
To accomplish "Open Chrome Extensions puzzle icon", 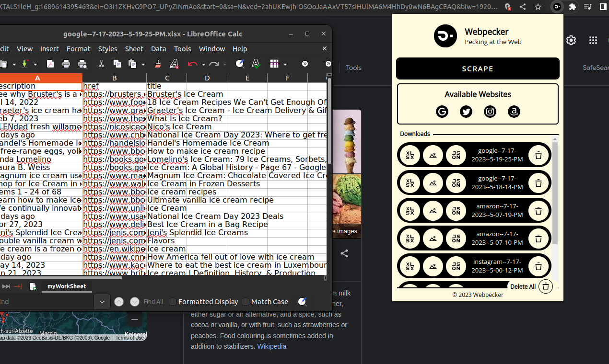I will click(x=572, y=7).
